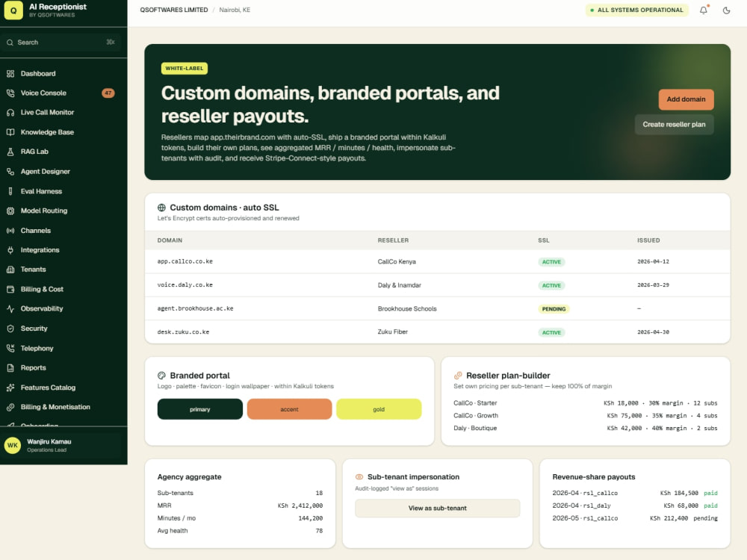Click the MRR KSh 2,412,000 value
This screenshot has height=560, width=747.
tap(300, 505)
